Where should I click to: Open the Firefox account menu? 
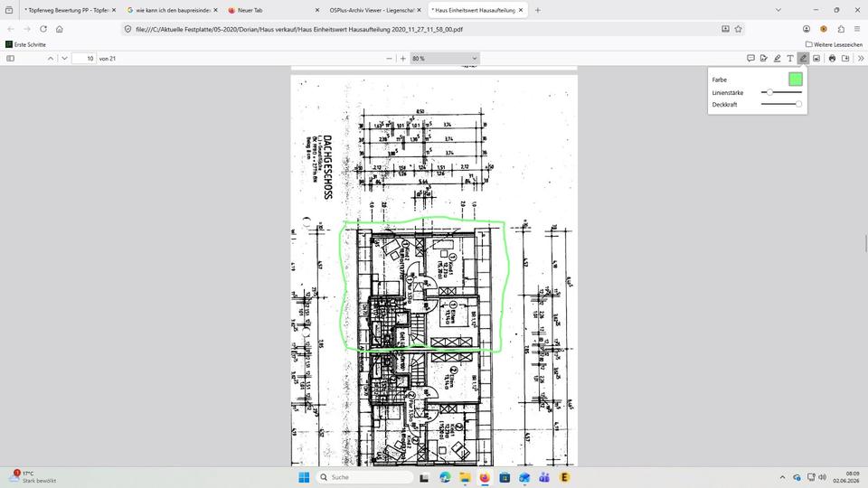[807, 29]
